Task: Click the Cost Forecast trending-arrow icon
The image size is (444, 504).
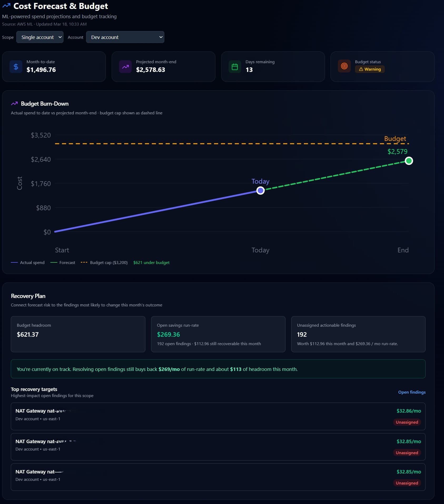Action: coord(6,6)
